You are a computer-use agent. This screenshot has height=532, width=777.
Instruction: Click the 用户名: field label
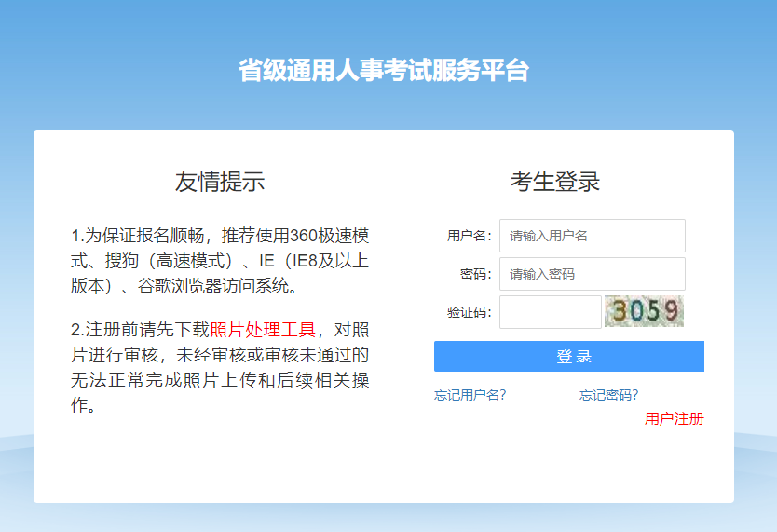click(469, 236)
